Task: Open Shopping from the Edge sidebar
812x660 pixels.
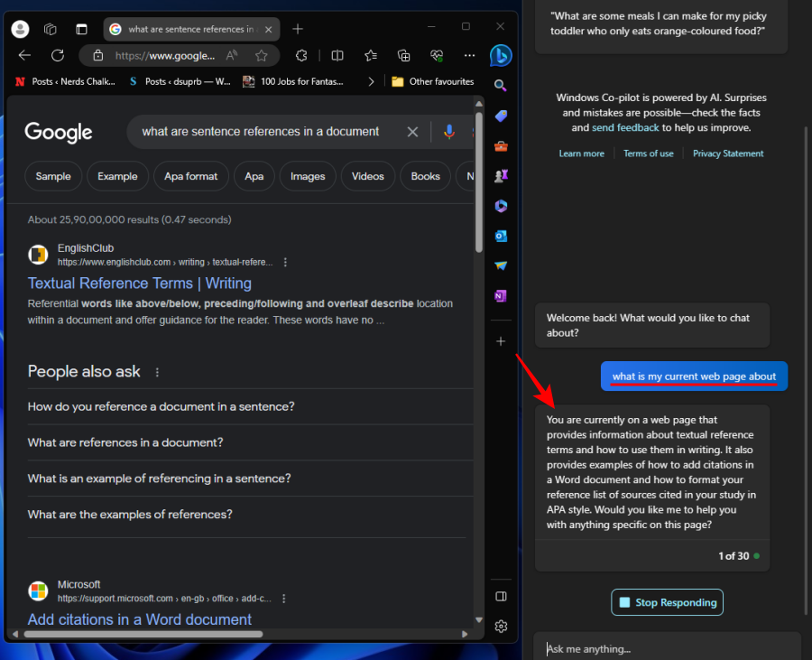Action: [x=501, y=116]
